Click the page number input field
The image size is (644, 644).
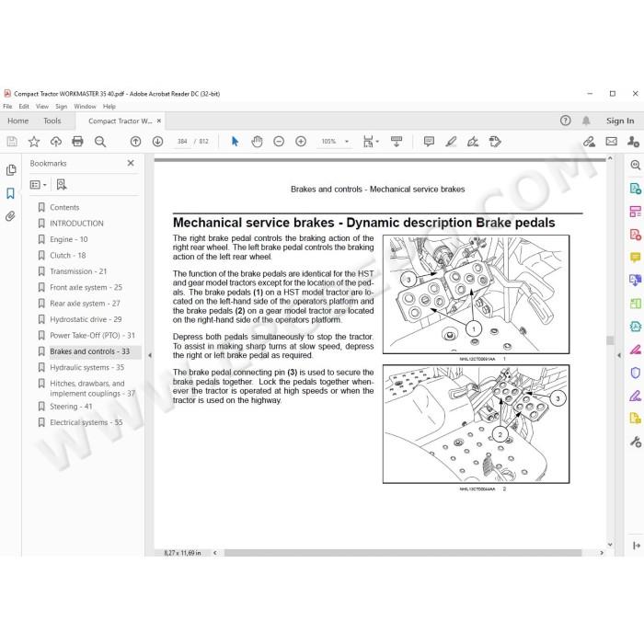click(x=182, y=142)
